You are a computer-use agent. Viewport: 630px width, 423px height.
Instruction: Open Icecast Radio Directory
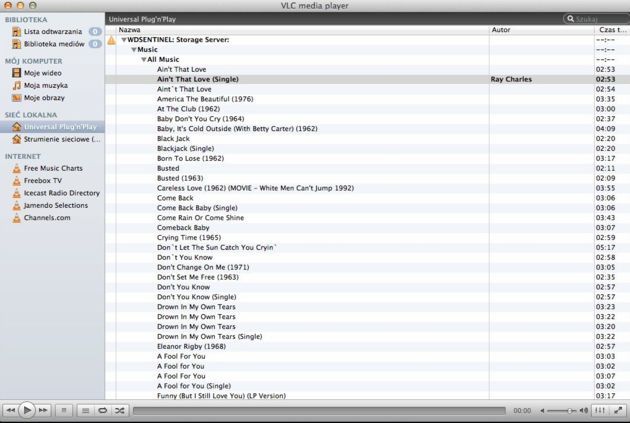point(61,193)
